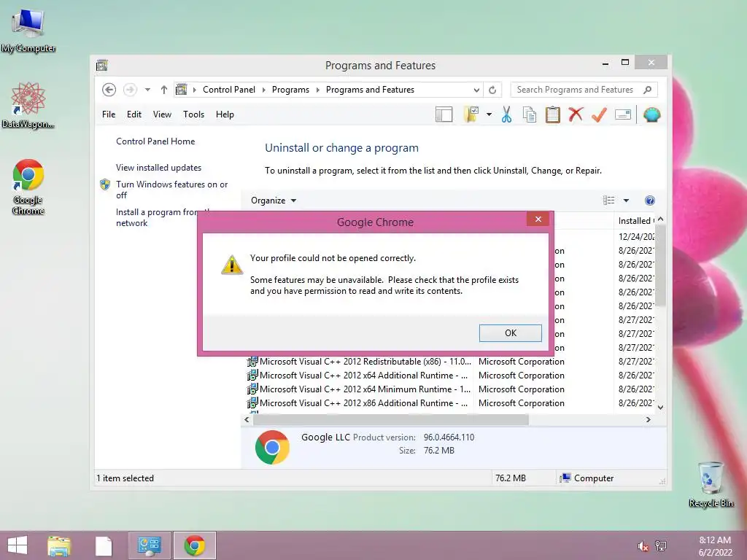This screenshot has width=747, height=560.
Task: Click the folder options toolbar icon
Action: click(471, 114)
